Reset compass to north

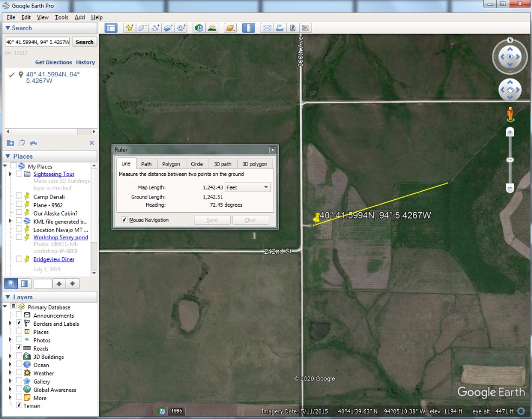510,40
